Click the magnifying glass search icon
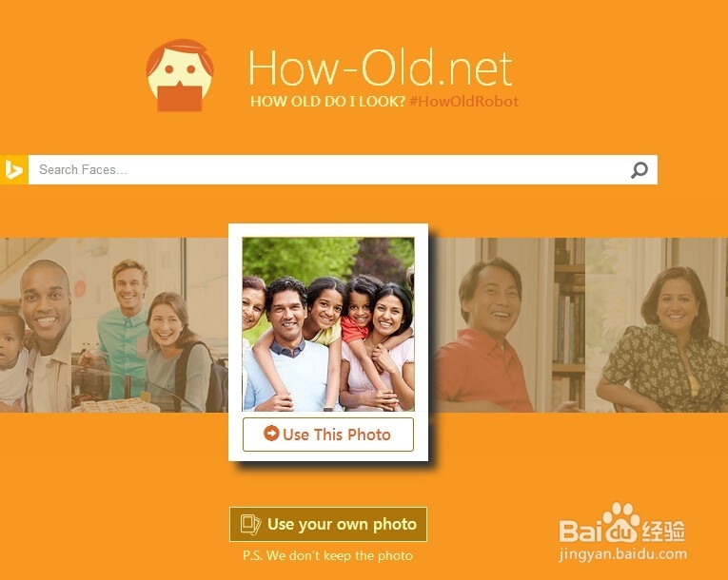The width and height of the screenshot is (728, 580). coord(639,170)
